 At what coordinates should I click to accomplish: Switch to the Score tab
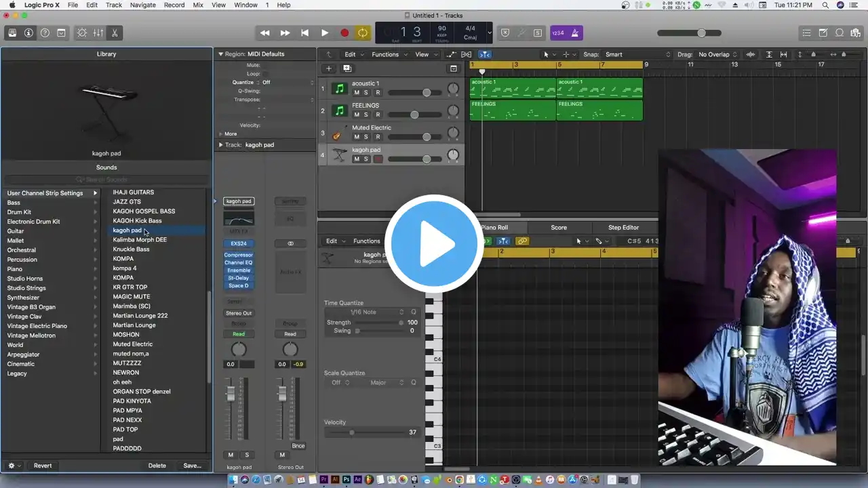(559, 228)
